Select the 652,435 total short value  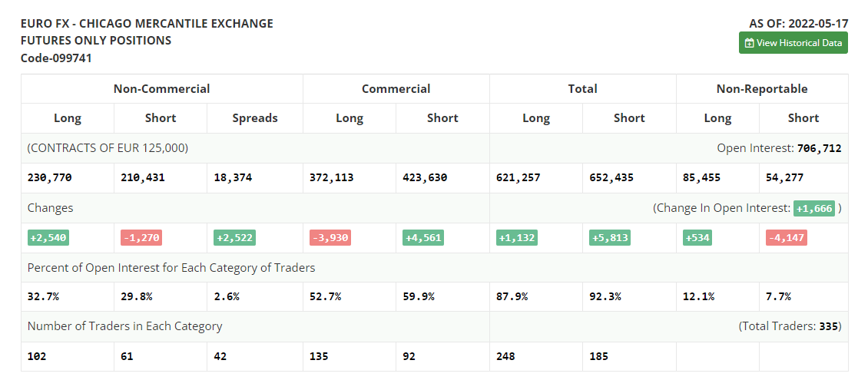coord(611,177)
